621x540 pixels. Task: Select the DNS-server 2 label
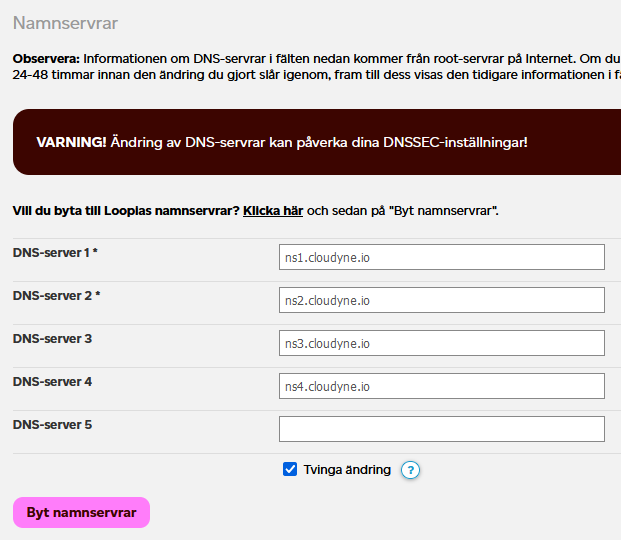(x=56, y=296)
